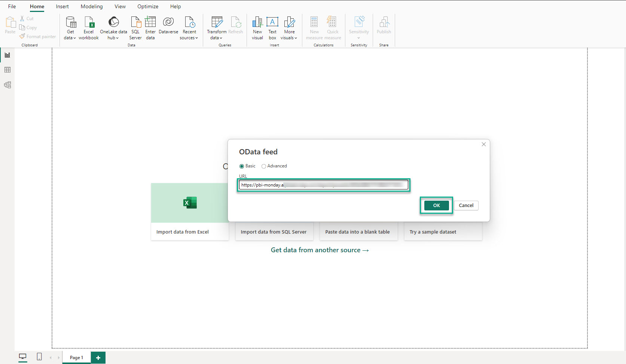The height and width of the screenshot is (364, 626).
Task: Open the File menu
Action: (x=12, y=6)
